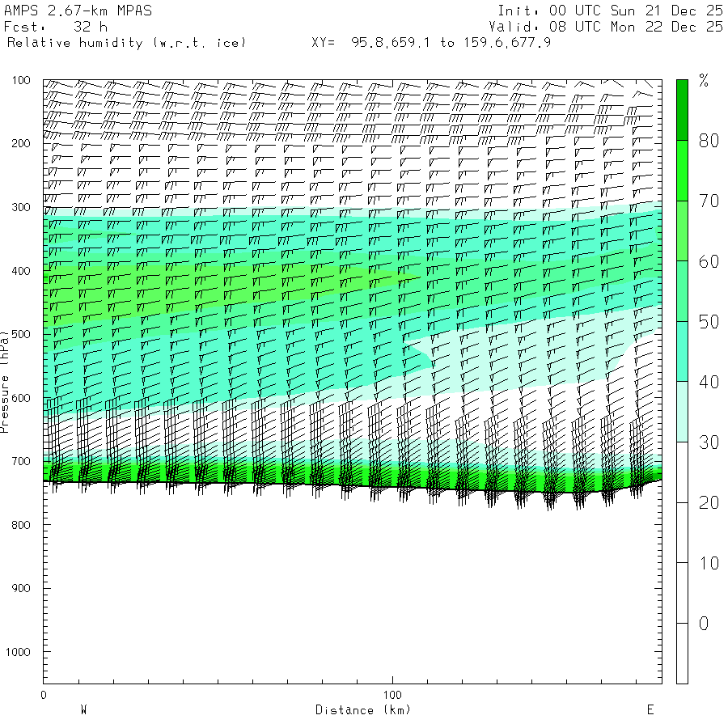This screenshot has width=728, height=728.
Task: Click the 70–80% bright green legend swatch
Action: click(682, 171)
